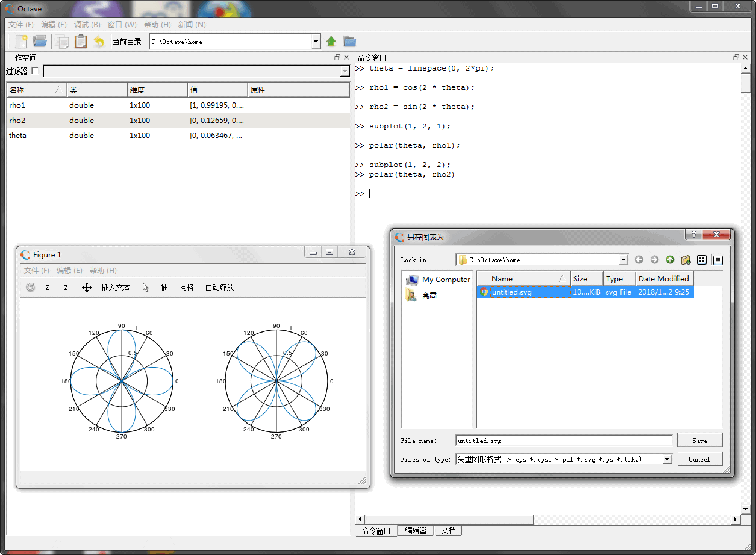
Task: Open the 帮助 (H) main menu
Action: pyautogui.click(x=157, y=25)
